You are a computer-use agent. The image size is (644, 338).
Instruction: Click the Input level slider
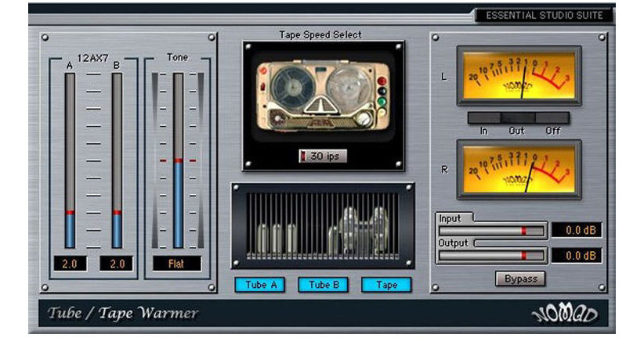pos(491,231)
